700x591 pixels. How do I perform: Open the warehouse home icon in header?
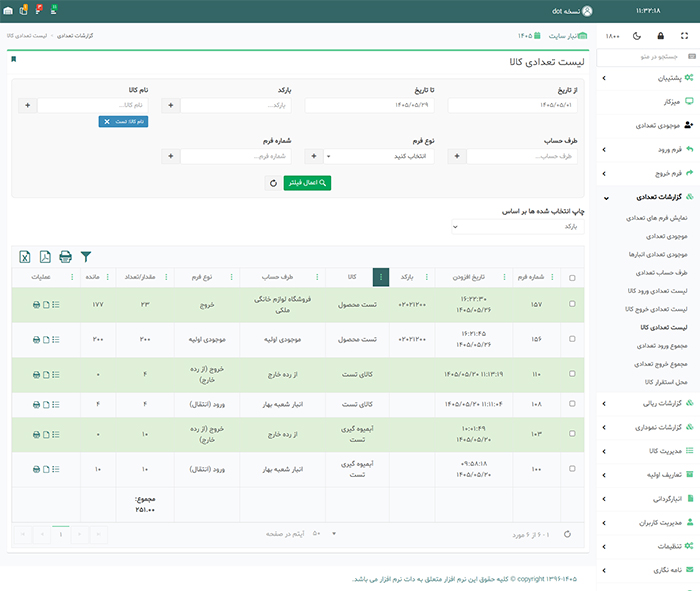[x=8, y=10]
